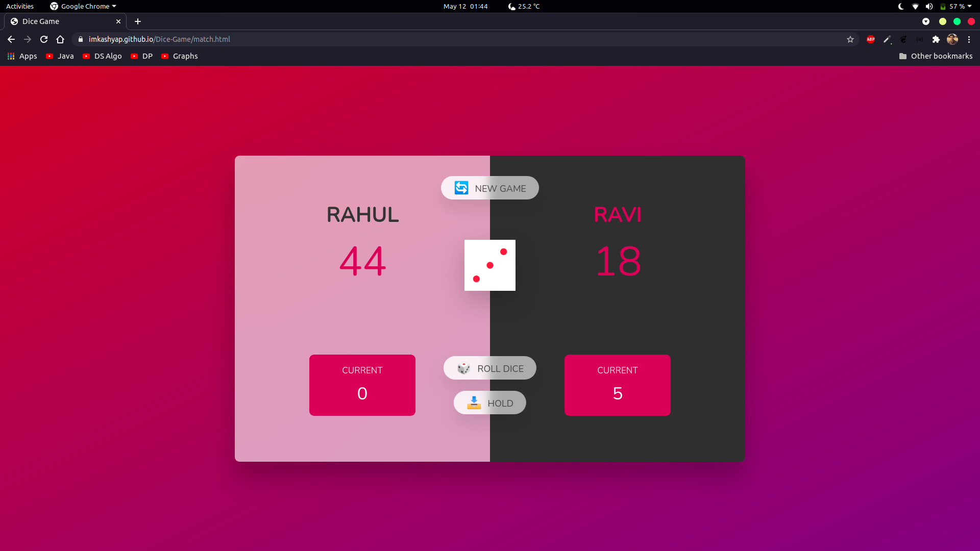980x551 pixels.
Task: Go to the Chrome home page
Action: pyautogui.click(x=60, y=39)
